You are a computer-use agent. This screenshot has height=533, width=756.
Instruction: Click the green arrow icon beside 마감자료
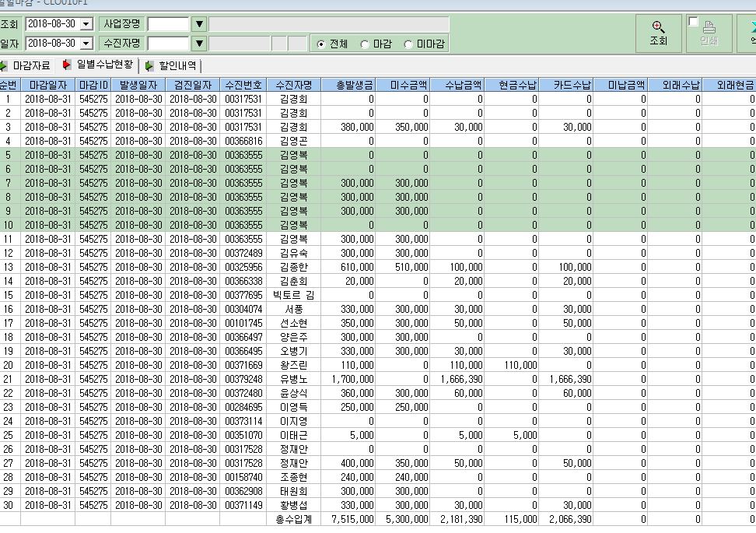(3, 65)
